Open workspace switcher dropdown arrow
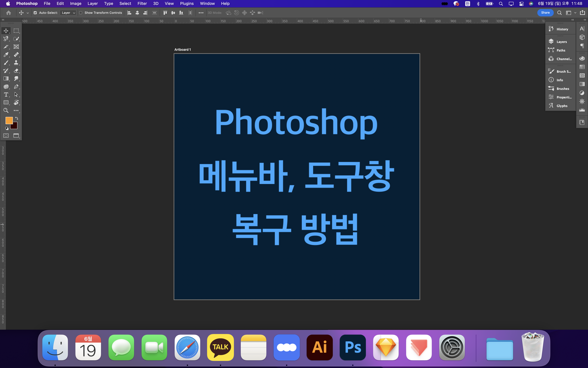This screenshot has width=588, height=368. [575, 13]
